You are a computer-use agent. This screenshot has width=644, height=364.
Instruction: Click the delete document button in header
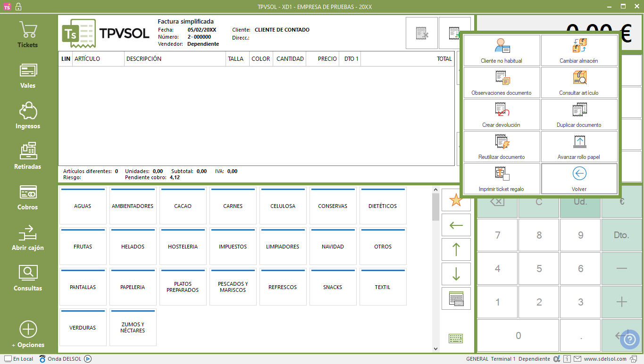coord(421,33)
